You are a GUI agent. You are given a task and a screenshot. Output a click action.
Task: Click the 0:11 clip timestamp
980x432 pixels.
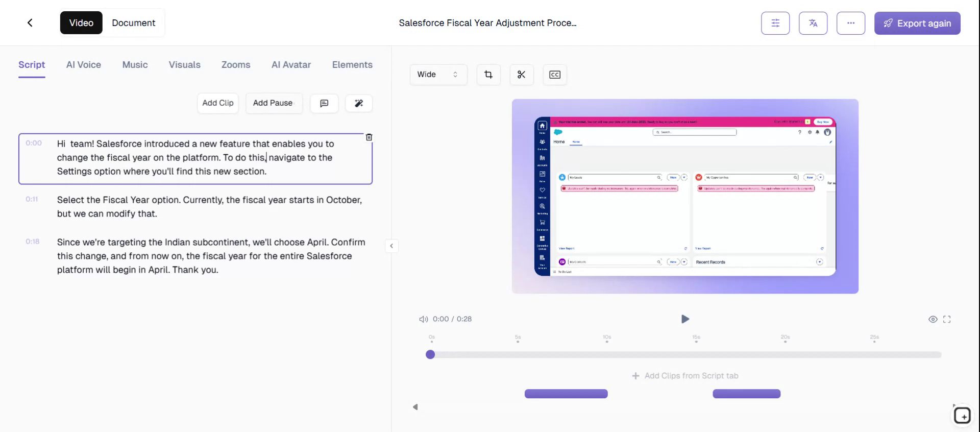coord(32,199)
